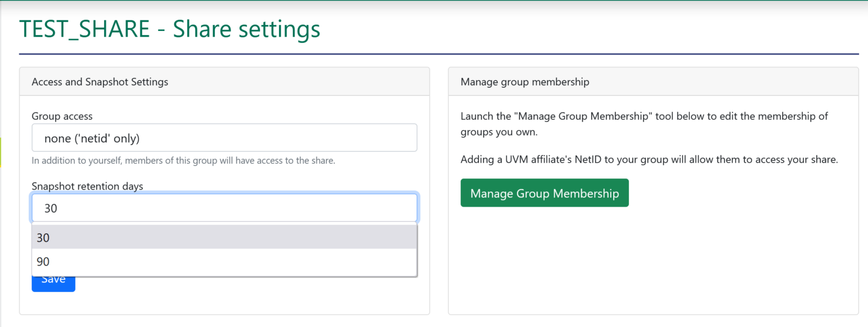This screenshot has height=327, width=868.
Task: Select the Access and Snapshot Settings header
Action: pyautogui.click(x=99, y=81)
